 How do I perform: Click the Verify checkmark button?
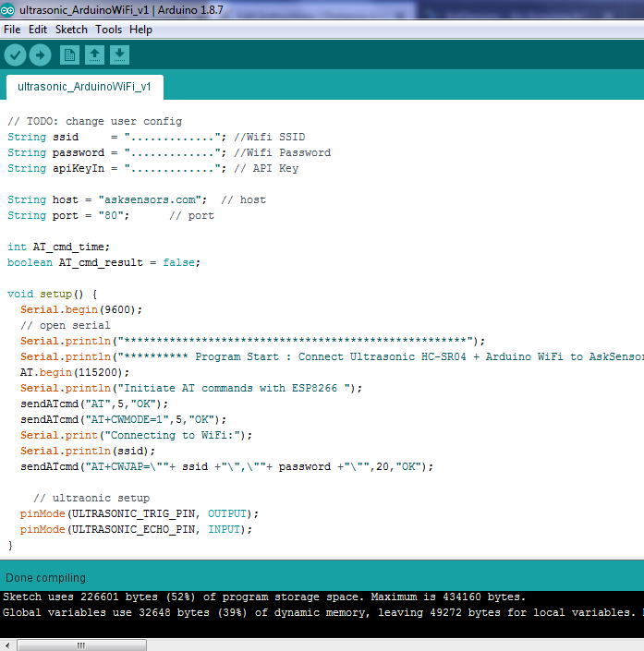click(x=16, y=54)
